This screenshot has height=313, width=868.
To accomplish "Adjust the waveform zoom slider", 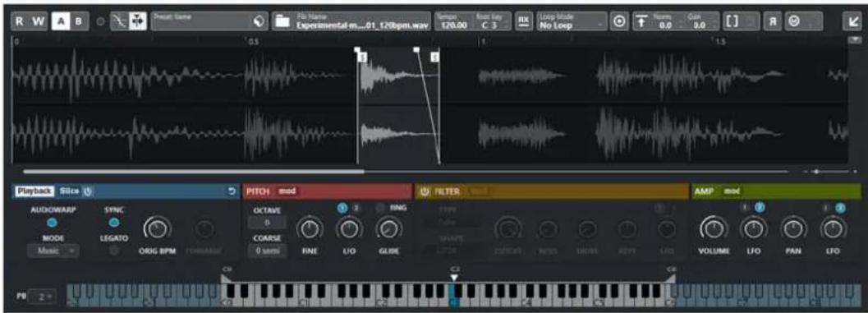I will [x=815, y=172].
